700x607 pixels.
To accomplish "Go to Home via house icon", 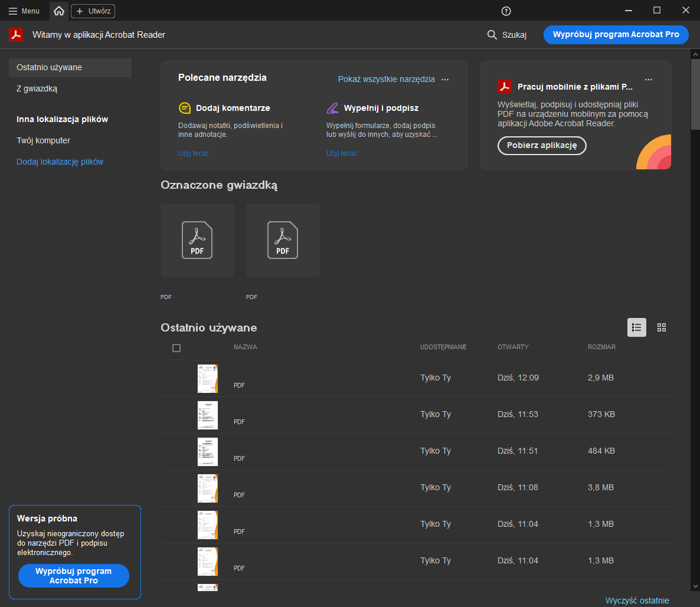I will 59,11.
